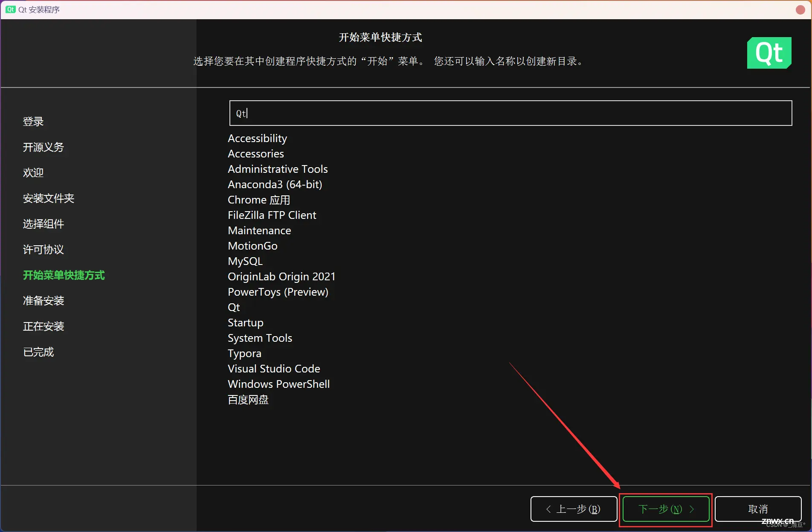This screenshot has width=812, height=532.
Task: Select FileZilla FTP Client entry
Action: click(272, 215)
